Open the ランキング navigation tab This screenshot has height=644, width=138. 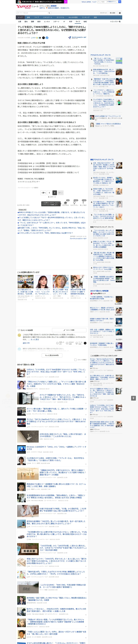click(86, 17)
